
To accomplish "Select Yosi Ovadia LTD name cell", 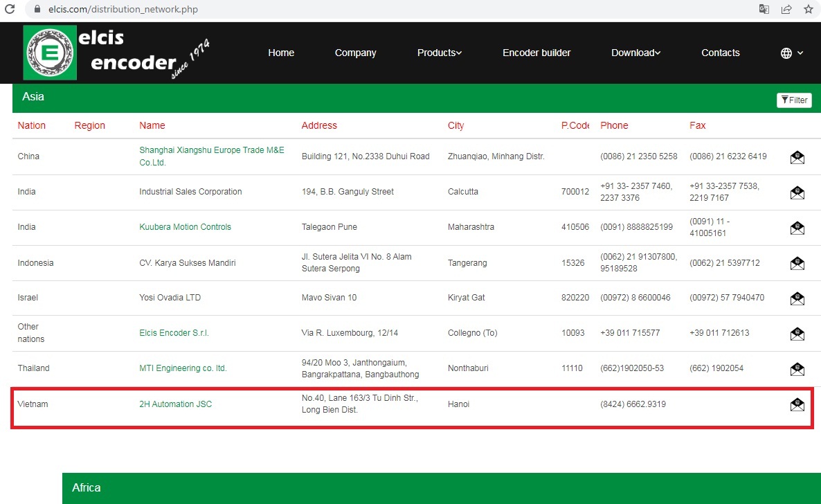I will 170,298.
